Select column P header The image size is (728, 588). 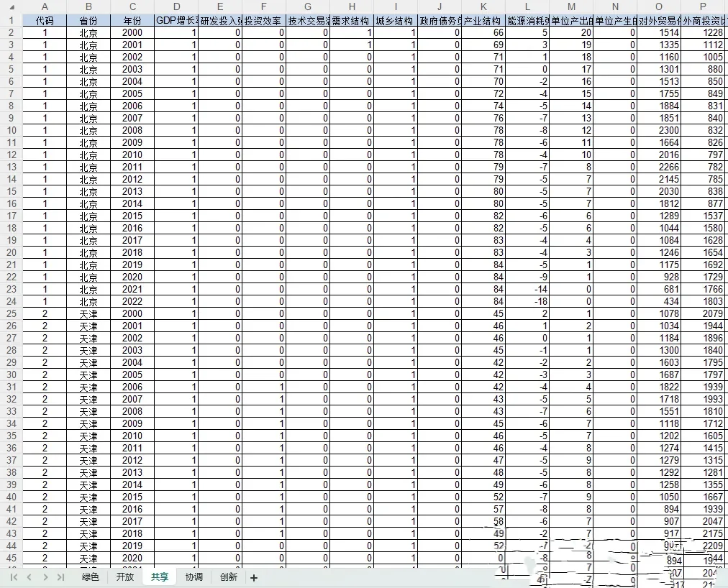703,7
